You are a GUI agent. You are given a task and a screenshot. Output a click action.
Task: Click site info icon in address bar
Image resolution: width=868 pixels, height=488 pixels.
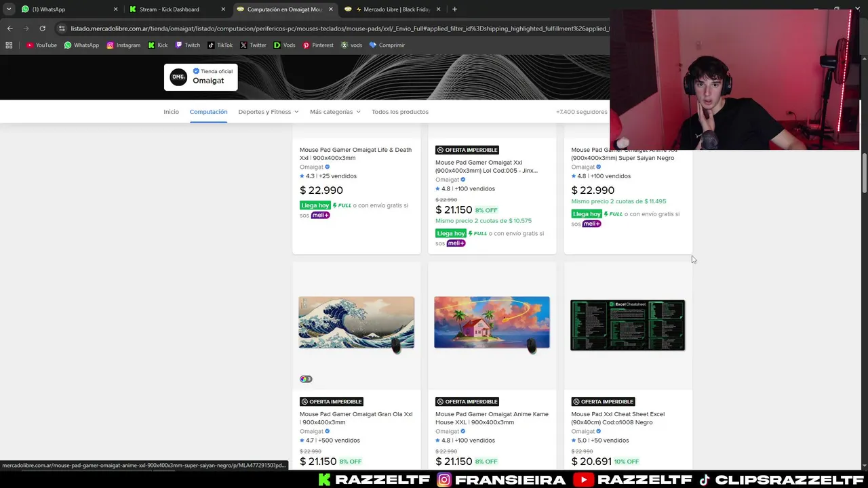[62, 28]
